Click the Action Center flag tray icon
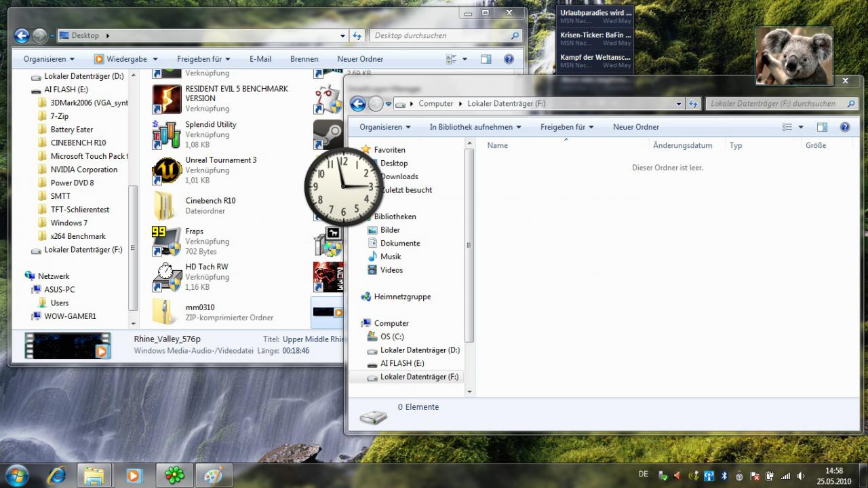Viewport: 868px width, 488px height. (x=755, y=476)
